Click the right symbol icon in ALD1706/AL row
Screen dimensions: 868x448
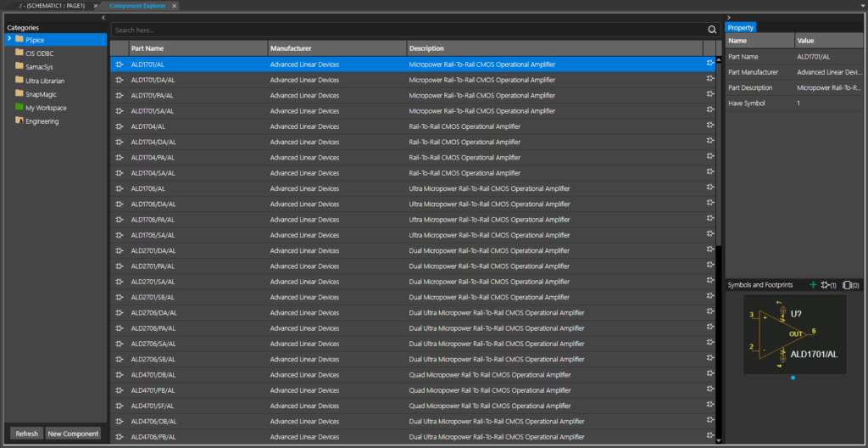coord(710,188)
